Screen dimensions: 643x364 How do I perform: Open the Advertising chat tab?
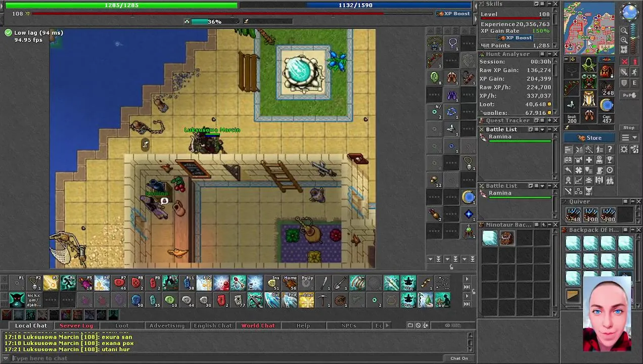pyautogui.click(x=167, y=326)
